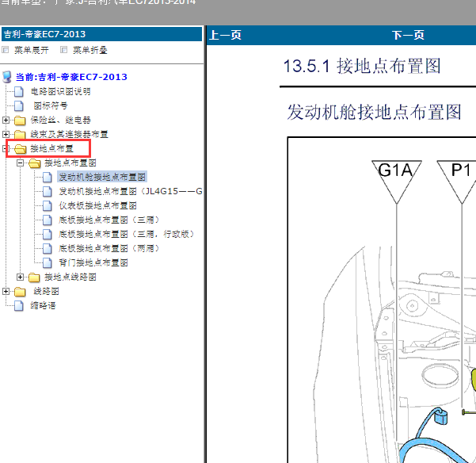
Task: Collapse the 接地点布置图 subfolder
Action: point(21,163)
